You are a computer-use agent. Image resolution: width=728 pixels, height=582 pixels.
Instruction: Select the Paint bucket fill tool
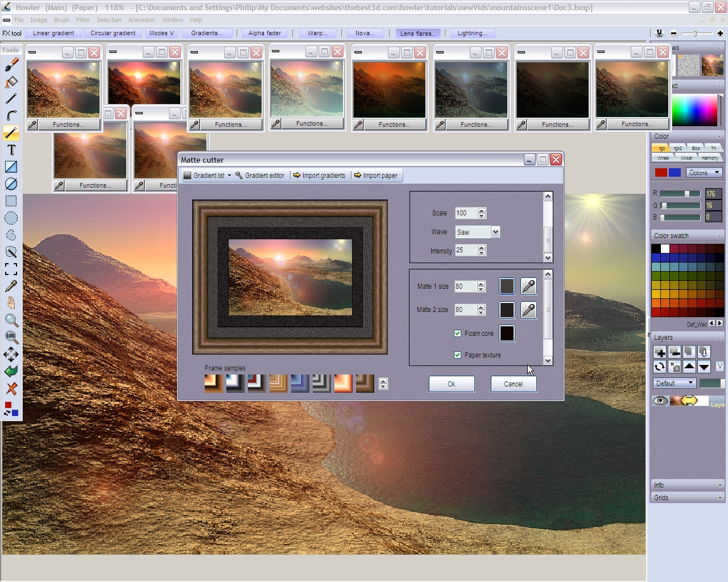[11, 81]
